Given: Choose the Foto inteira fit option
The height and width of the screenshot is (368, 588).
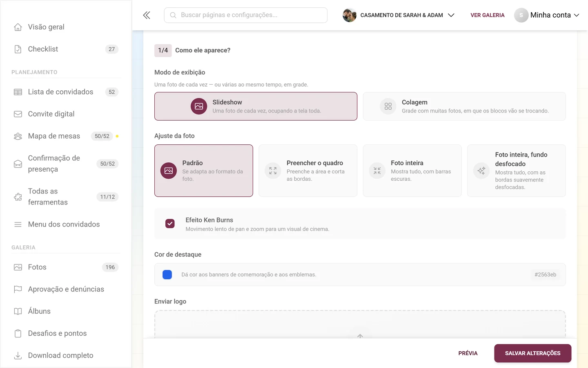Looking at the screenshot, I should [412, 171].
